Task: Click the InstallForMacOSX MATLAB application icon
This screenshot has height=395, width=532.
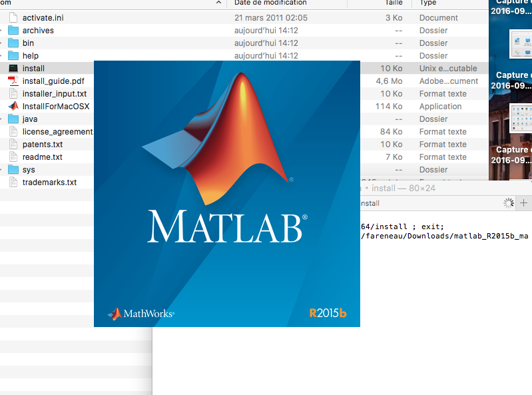Action: click(x=13, y=107)
